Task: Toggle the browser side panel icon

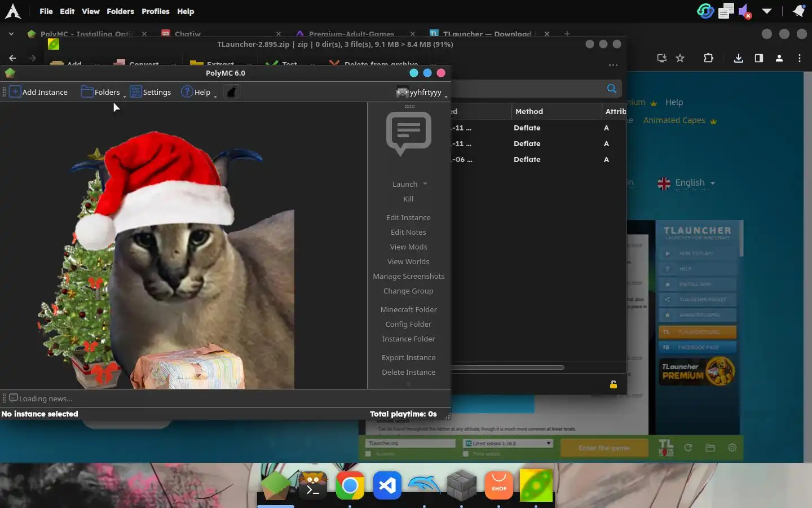Action: (758, 58)
